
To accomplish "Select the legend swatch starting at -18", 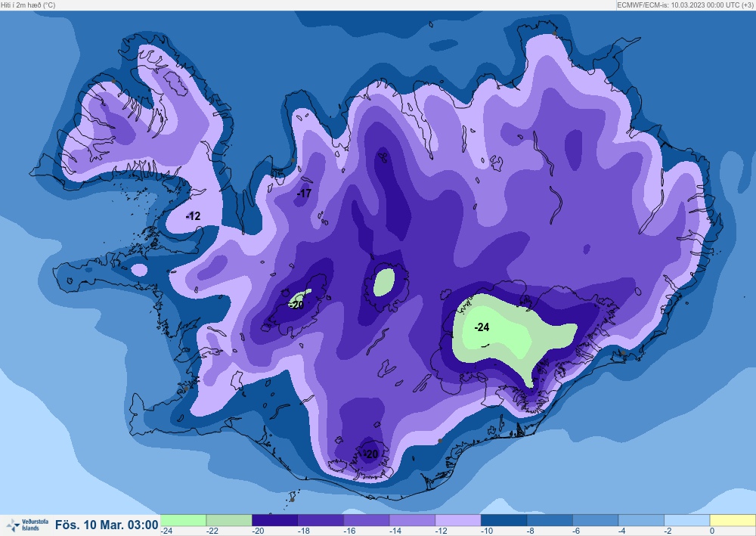I will [321, 520].
